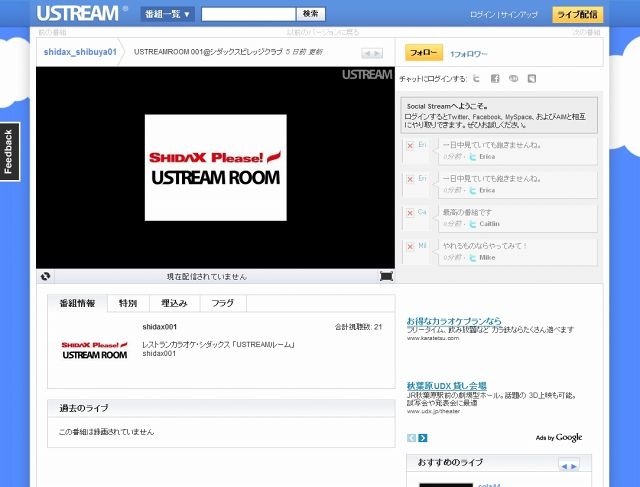Click the 現在配信されていません status text

click(207, 277)
